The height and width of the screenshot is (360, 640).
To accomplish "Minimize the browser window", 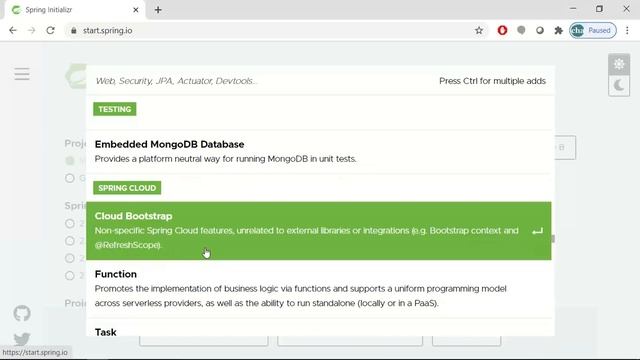I will coord(573,9).
